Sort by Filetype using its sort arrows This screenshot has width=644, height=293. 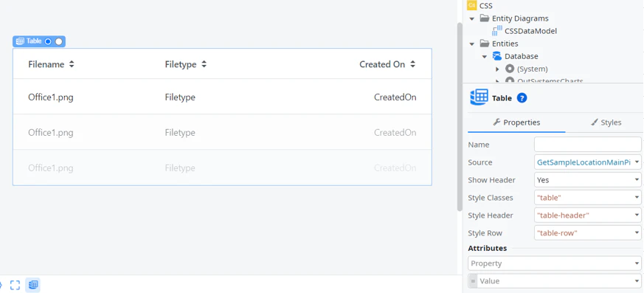pos(204,64)
